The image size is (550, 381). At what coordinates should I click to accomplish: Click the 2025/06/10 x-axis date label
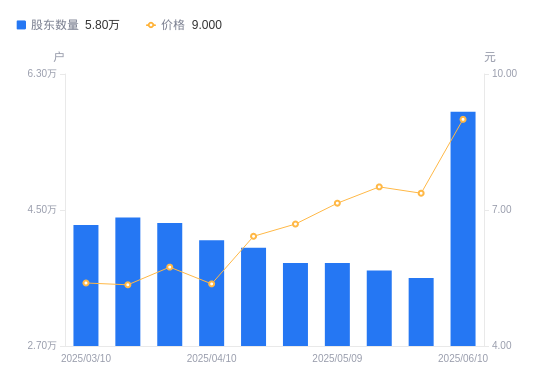[x=463, y=358]
